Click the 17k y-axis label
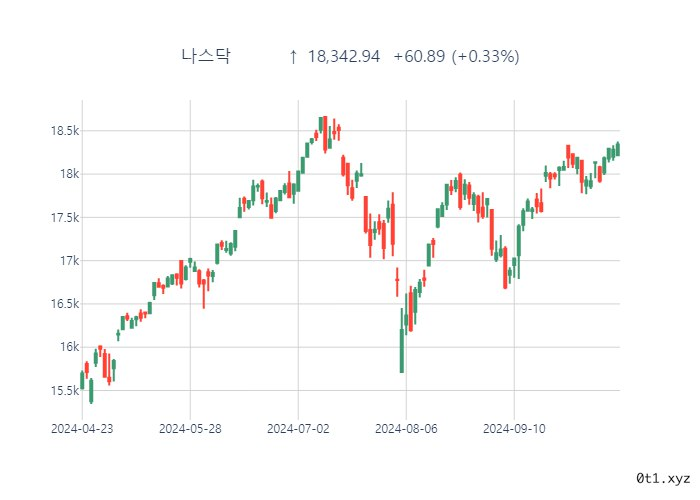The height and width of the screenshot is (500, 700). (70, 260)
